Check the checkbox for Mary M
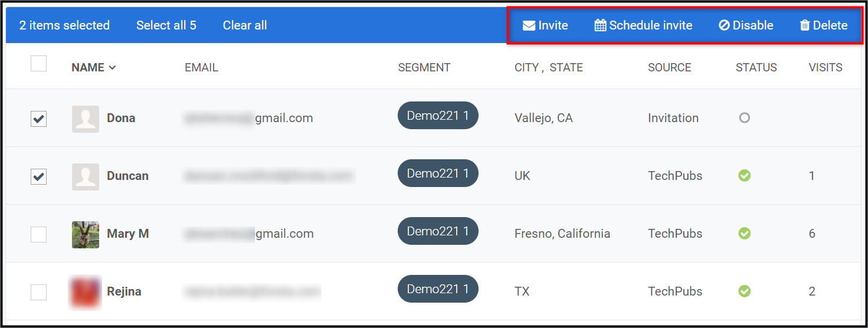Screen dimensions: 868x328 tap(38, 234)
